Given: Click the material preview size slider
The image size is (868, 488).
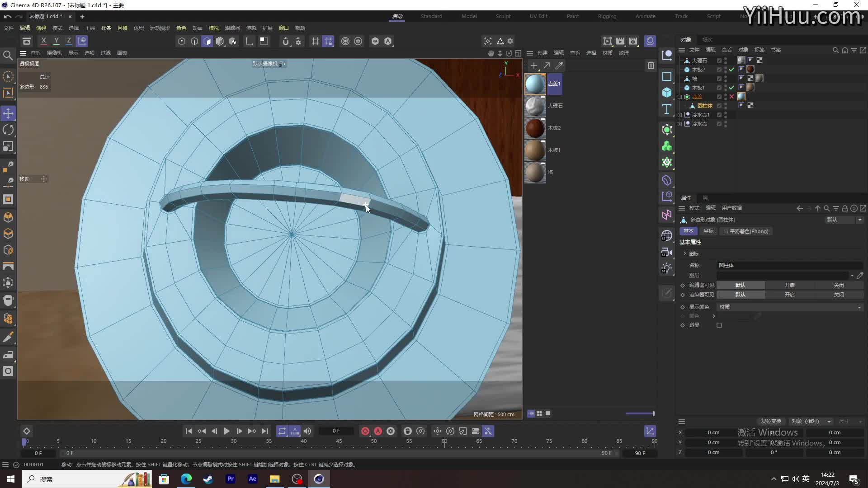Looking at the screenshot, I should [x=640, y=413].
